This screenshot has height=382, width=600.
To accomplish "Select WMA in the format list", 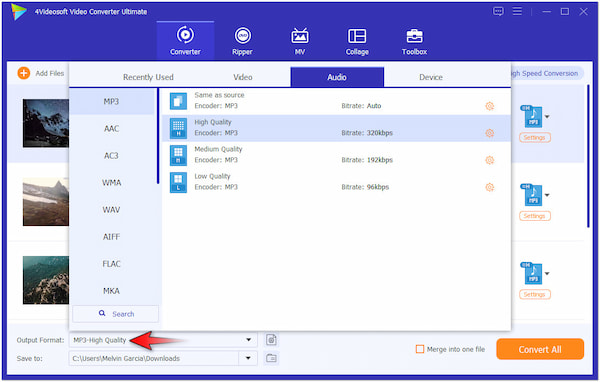I will click(111, 183).
